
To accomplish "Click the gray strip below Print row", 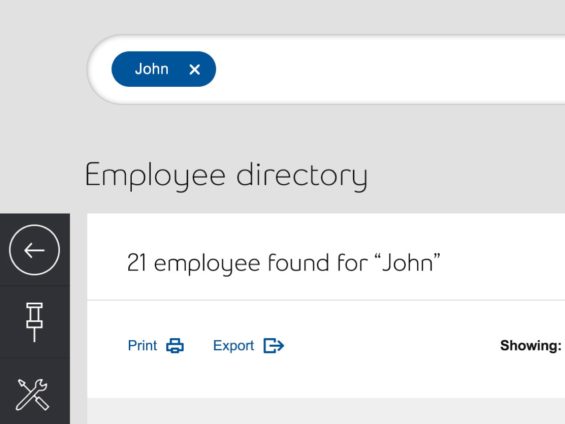I will point(326,411).
